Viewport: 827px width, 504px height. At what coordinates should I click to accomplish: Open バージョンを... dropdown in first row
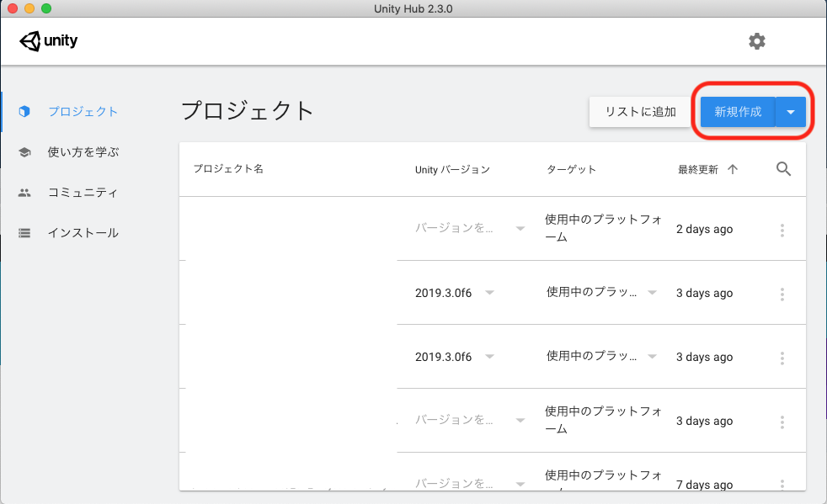point(520,229)
